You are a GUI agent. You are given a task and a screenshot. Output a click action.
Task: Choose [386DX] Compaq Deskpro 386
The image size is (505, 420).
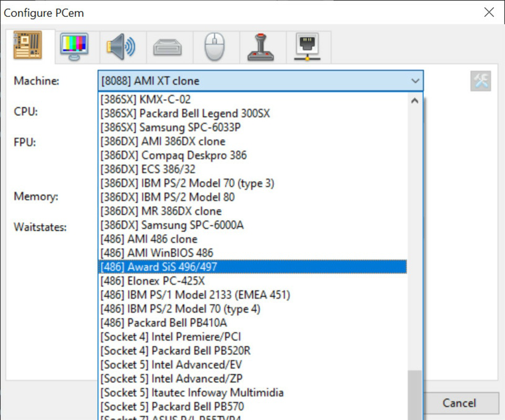click(x=252, y=155)
